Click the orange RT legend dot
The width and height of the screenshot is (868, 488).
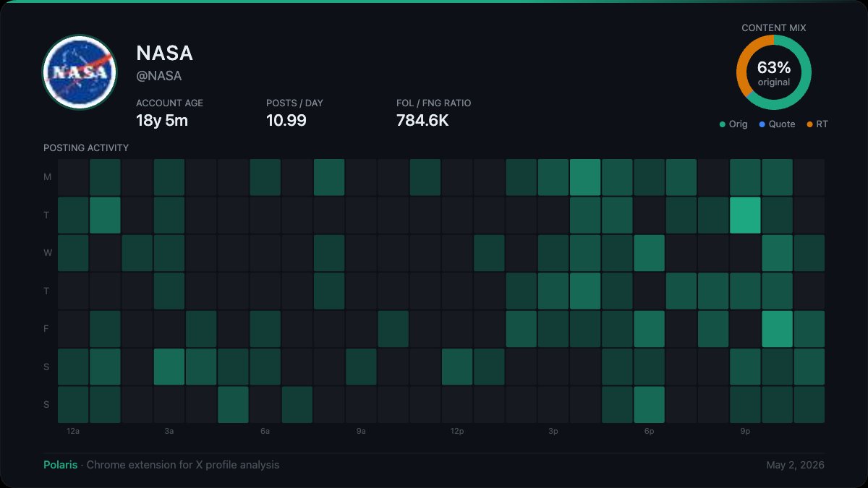coord(809,124)
